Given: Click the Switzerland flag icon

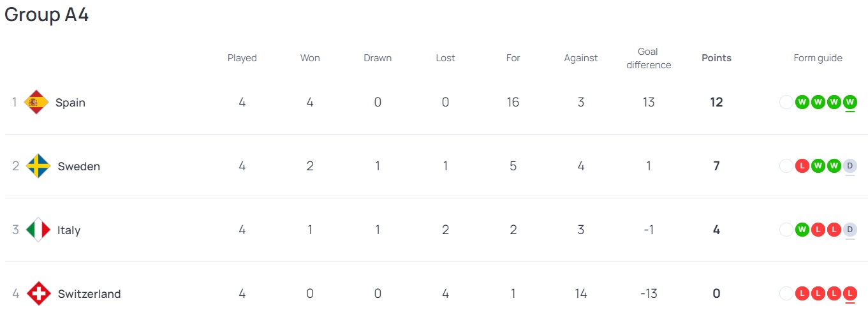Looking at the screenshot, I should [x=39, y=293].
